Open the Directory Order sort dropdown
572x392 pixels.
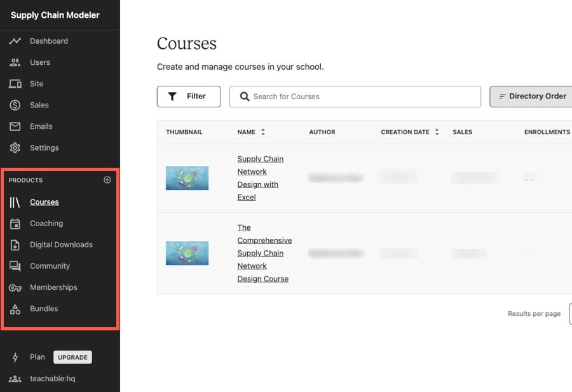click(x=532, y=97)
